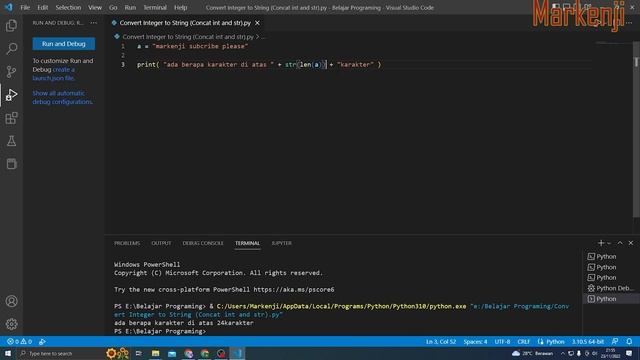Open the notifications bell in status bar
Screen dimensions: 640x360
point(629,342)
